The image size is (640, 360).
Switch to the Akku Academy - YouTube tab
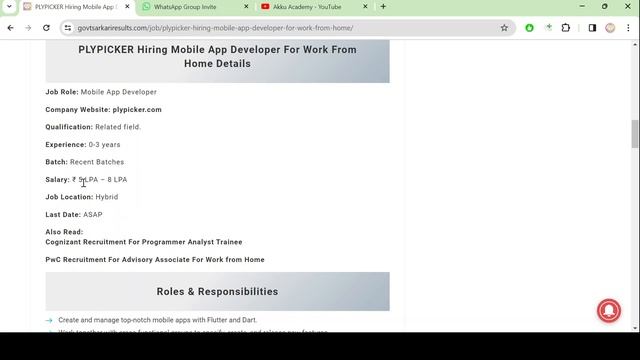point(314,7)
